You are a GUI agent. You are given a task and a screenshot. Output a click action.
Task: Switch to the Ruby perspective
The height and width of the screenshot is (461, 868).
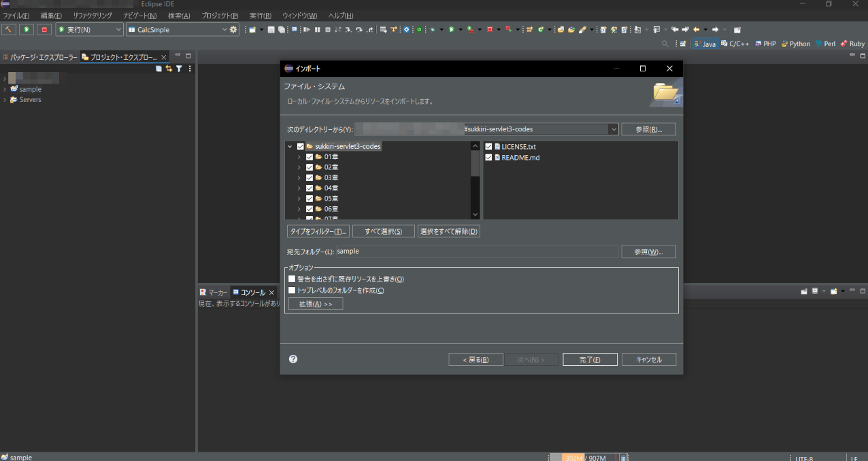click(x=852, y=44)
